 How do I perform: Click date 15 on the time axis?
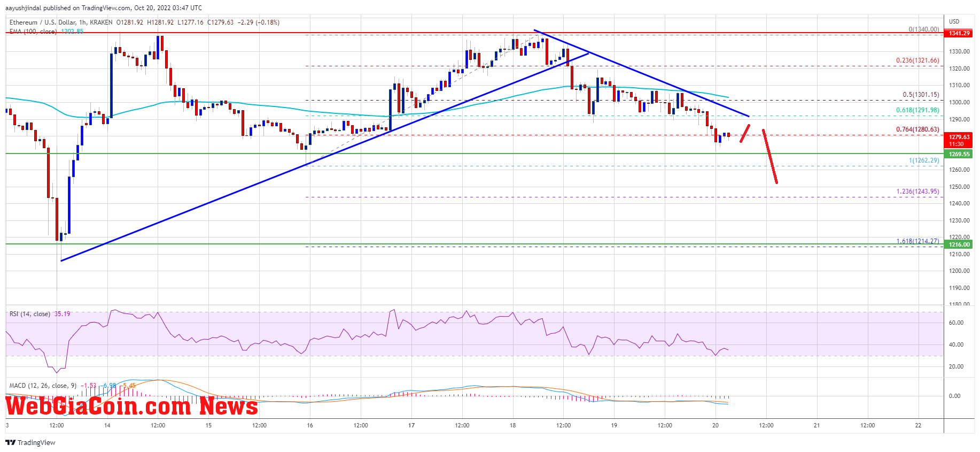point(208,426)
